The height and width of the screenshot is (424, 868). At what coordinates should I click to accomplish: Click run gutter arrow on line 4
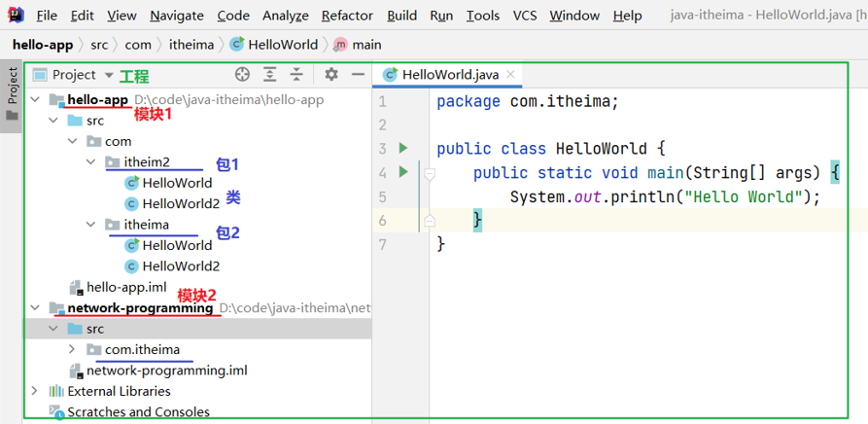(403, 172)
